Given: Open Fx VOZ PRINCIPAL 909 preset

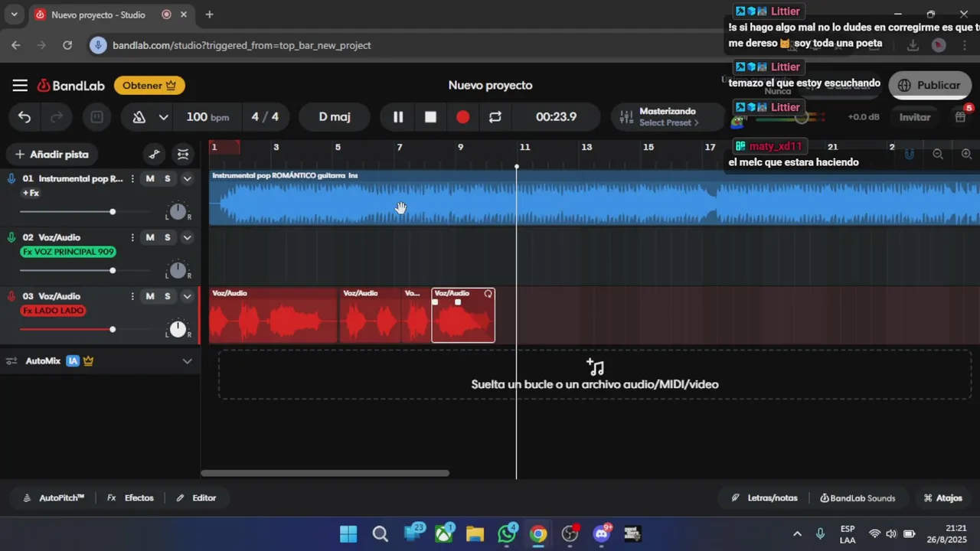Looking at the screenshot, I should tap(68, 252).
